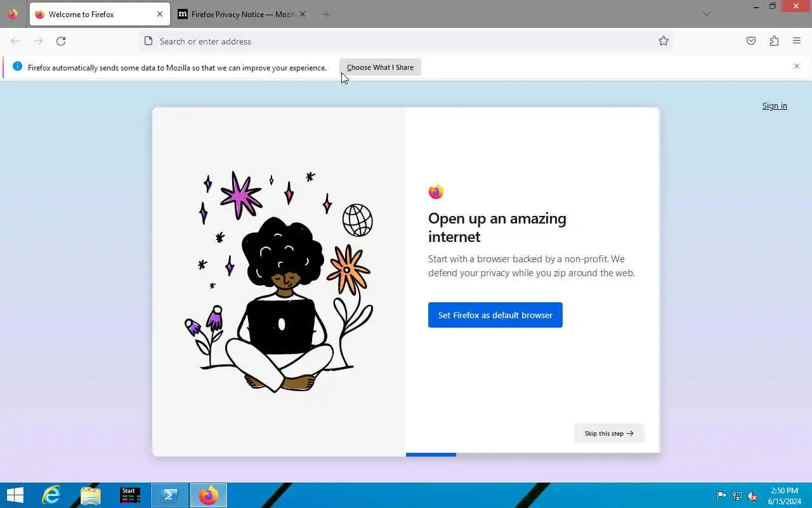Screen dimensions: 812x508
Task: Click the search or enter address field
Action: tap(406, 41)
